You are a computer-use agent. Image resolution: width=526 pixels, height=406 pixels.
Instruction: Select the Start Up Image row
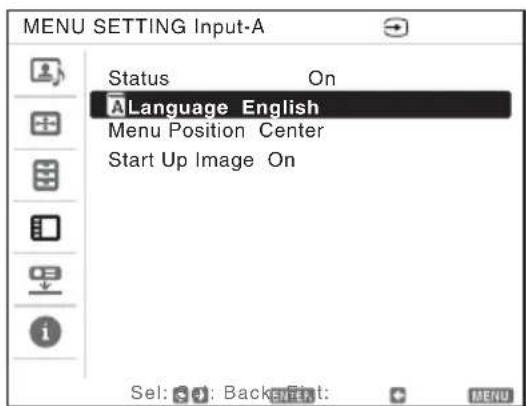tap(301, 160)
